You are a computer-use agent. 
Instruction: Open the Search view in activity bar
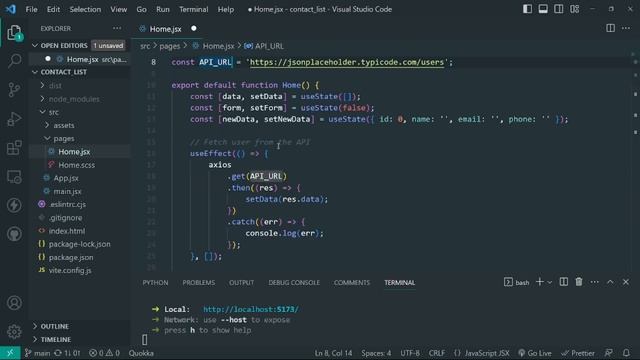point(14,61)
